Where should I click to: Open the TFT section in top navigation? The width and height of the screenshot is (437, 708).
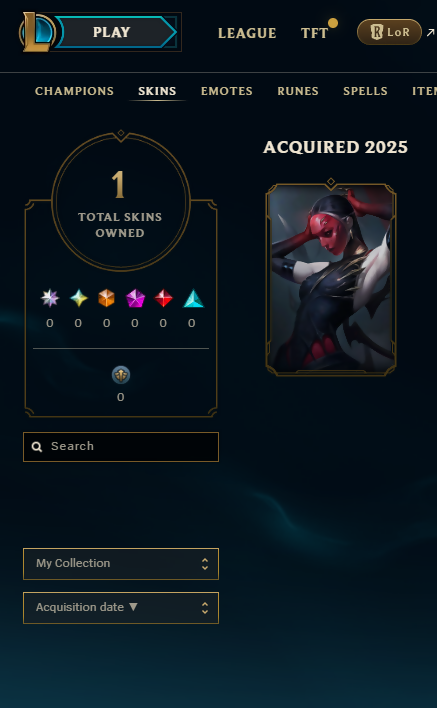coord(315,33)
